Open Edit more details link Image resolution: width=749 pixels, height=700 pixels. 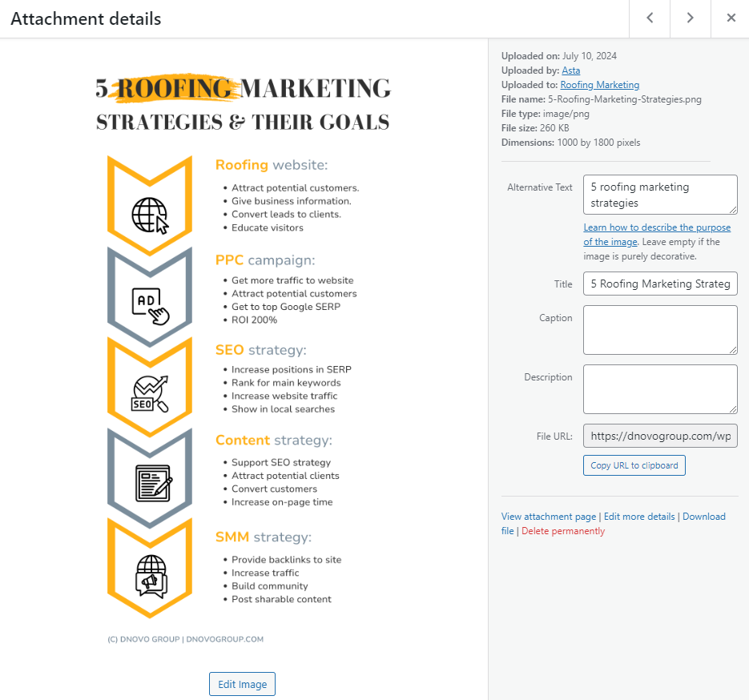(x=639, y=517)
